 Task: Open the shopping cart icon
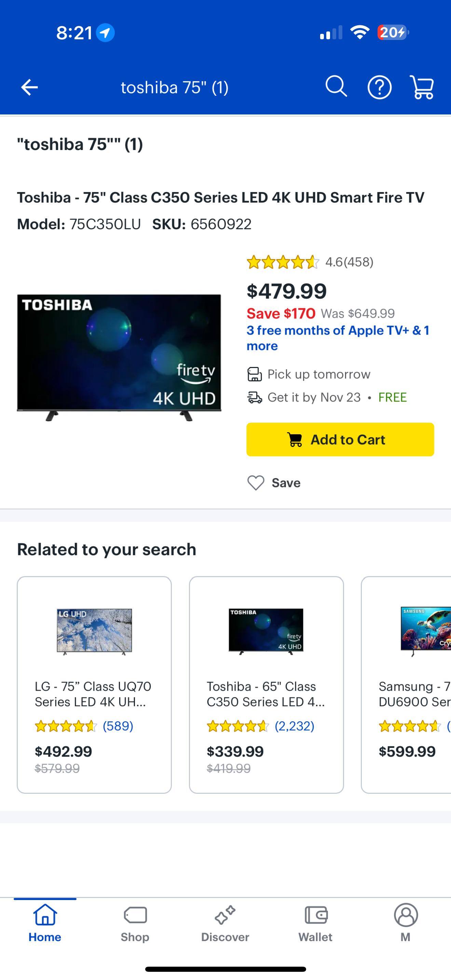(422, 87)
